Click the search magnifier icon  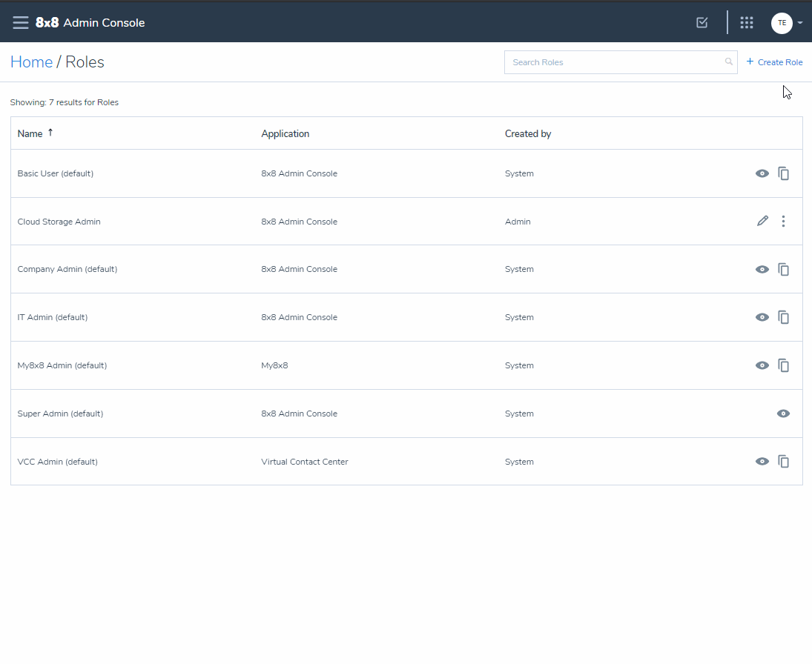pyautogui.click(x=729, y=62)
